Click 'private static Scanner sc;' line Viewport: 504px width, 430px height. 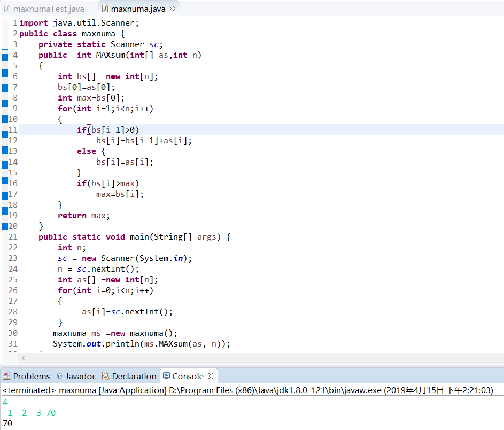click(100, 44)
